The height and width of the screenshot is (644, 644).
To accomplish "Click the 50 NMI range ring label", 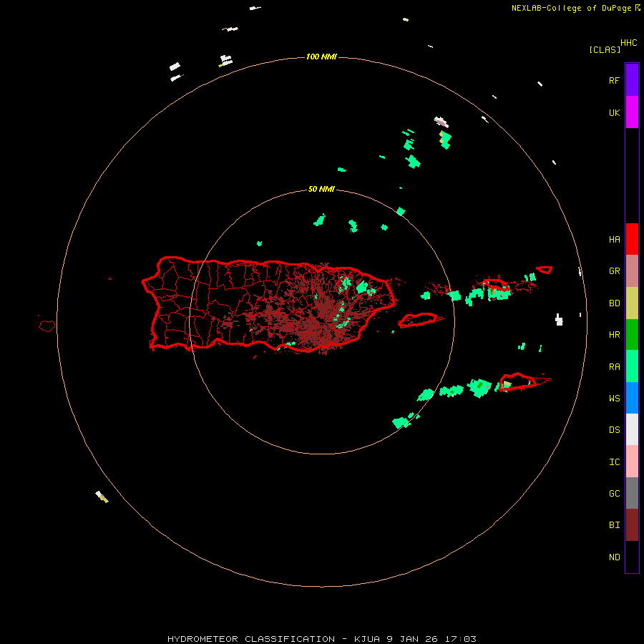I will pos(321,190).
